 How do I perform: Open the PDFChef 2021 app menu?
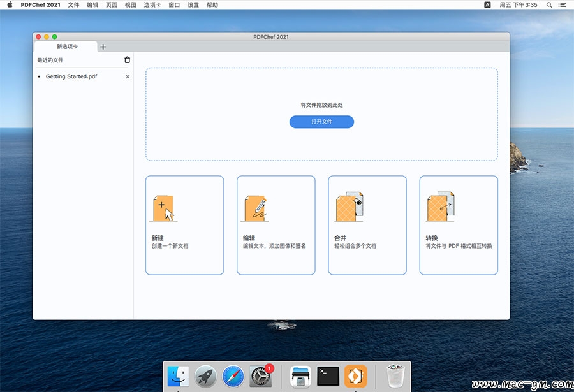click(40, 4)
